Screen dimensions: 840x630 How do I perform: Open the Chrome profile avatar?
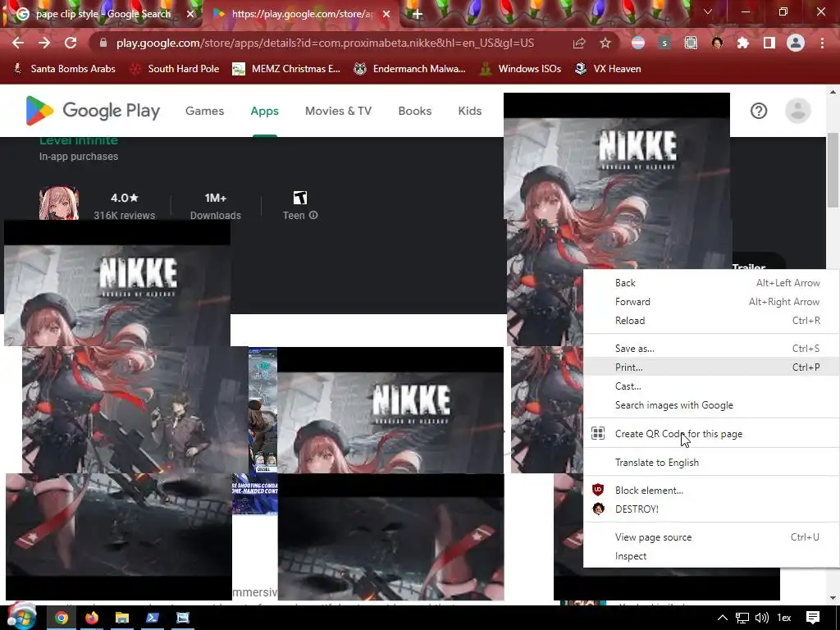pos(796,43)
